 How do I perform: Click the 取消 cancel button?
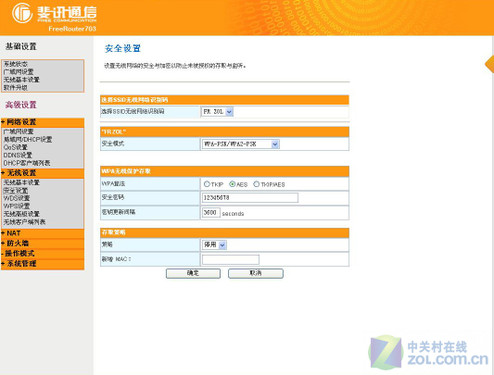256,273
